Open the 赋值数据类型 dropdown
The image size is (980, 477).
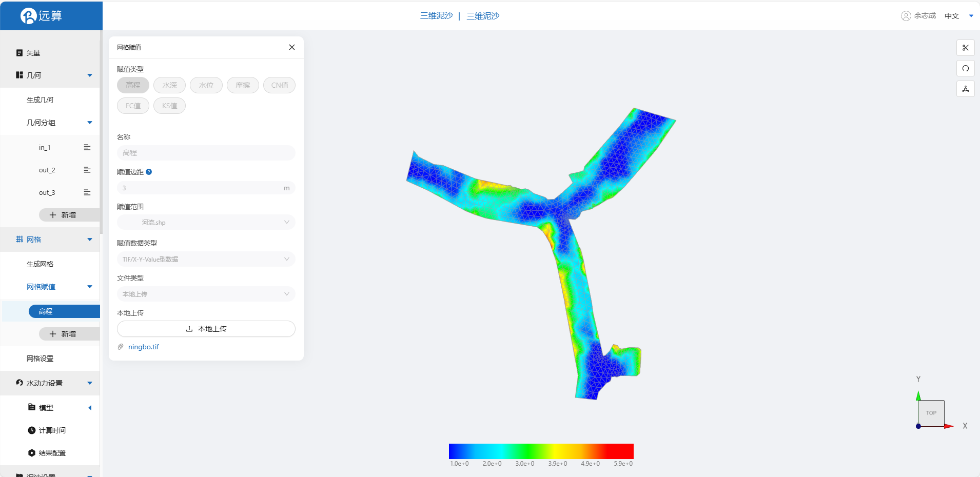pyautogui.click(x=206, y=259)
